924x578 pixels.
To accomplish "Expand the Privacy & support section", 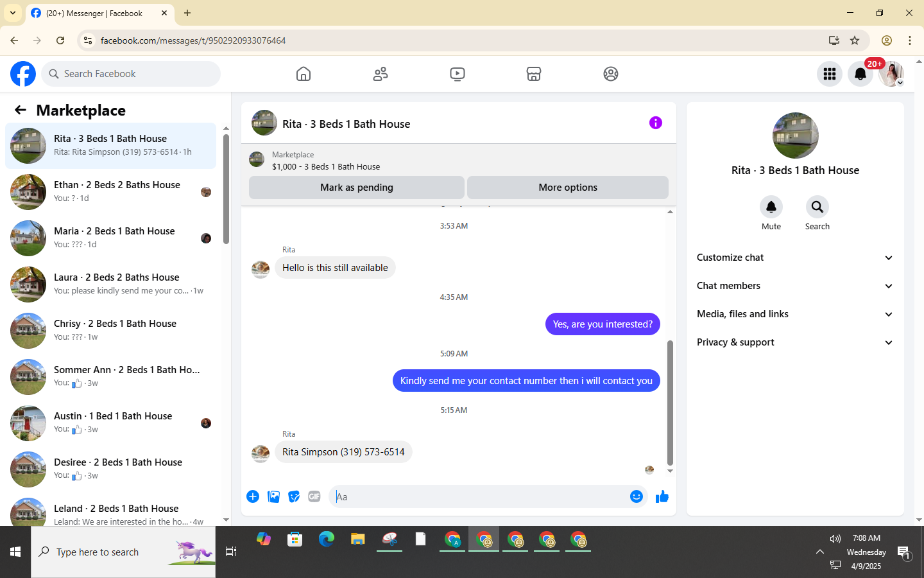I will [795, 342].
